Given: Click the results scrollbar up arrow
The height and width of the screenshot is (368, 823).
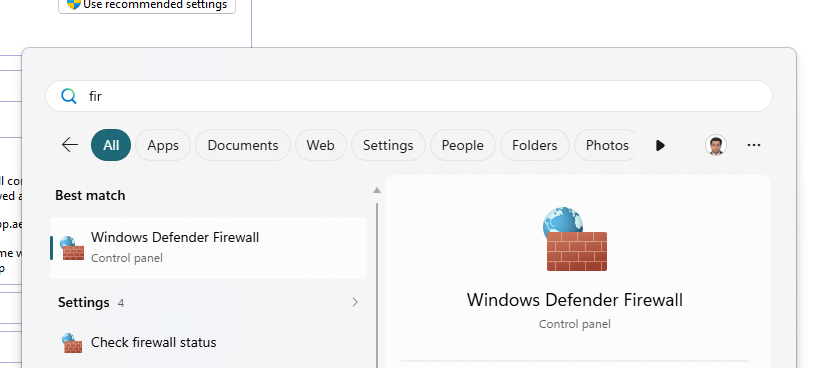Looking at the screenshot, I should 376,190.
